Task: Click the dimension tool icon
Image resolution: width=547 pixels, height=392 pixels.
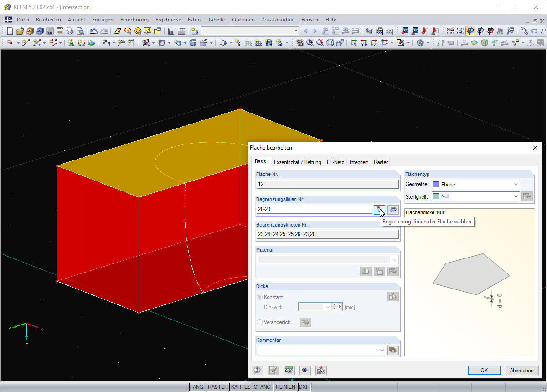Action: (106, 43)
